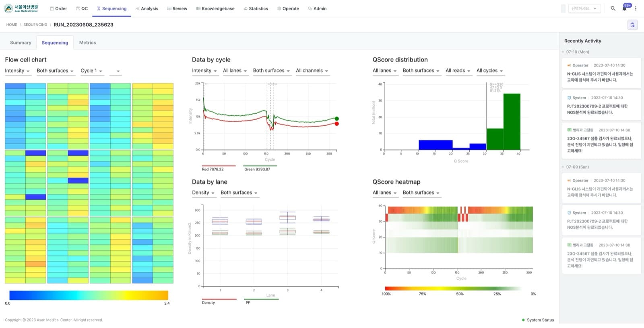644x328 pixels.
Task: Click the Red 7878.32 legend entry
Action: click(219, 168)
